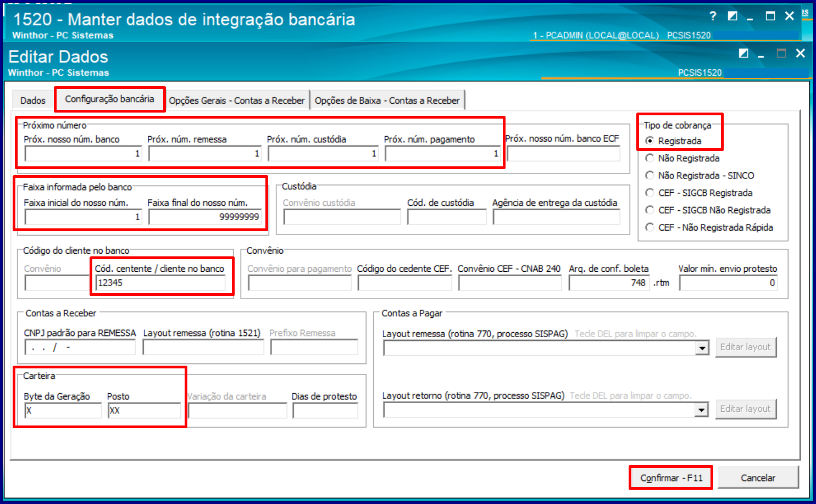This screenshot has height=504, width=816.
Task: Click the PCSIS1520 label in Editar Dados header
Action: point(700,72)
